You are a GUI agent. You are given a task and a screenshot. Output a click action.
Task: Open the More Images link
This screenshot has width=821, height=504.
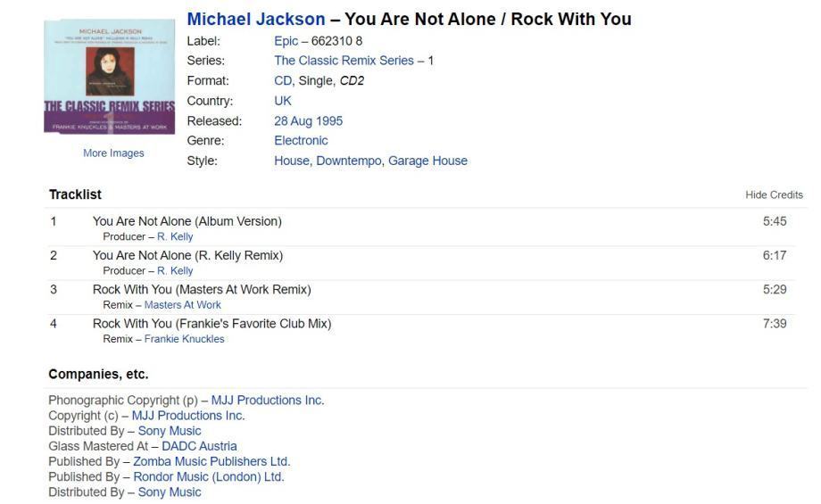click(113, 153)
